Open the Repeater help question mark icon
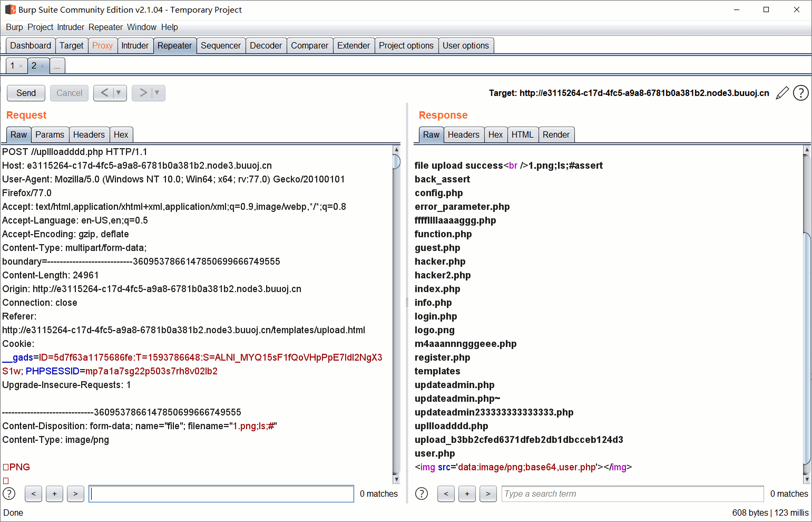Viewport: 812px width, 522px height. point(801,93)
